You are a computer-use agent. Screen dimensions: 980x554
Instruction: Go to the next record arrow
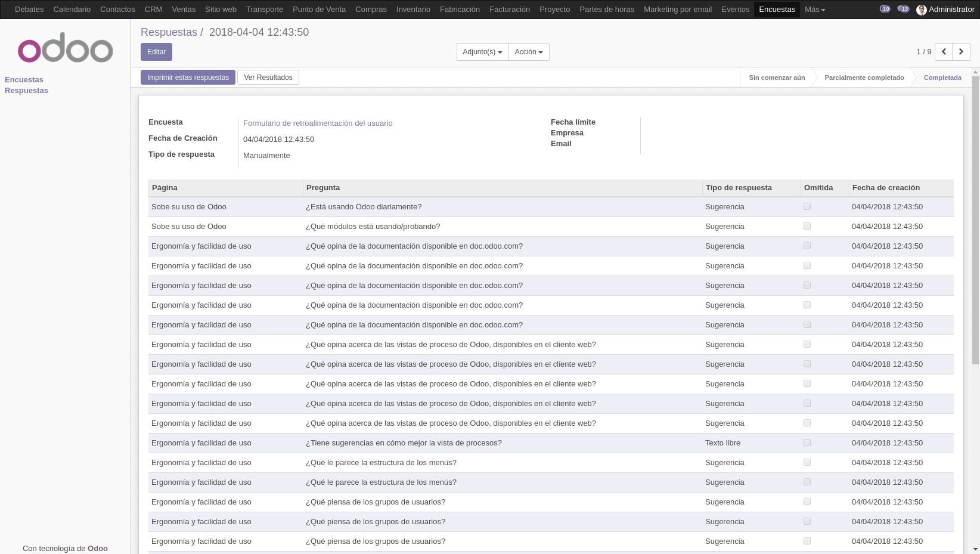pos(961,52)
